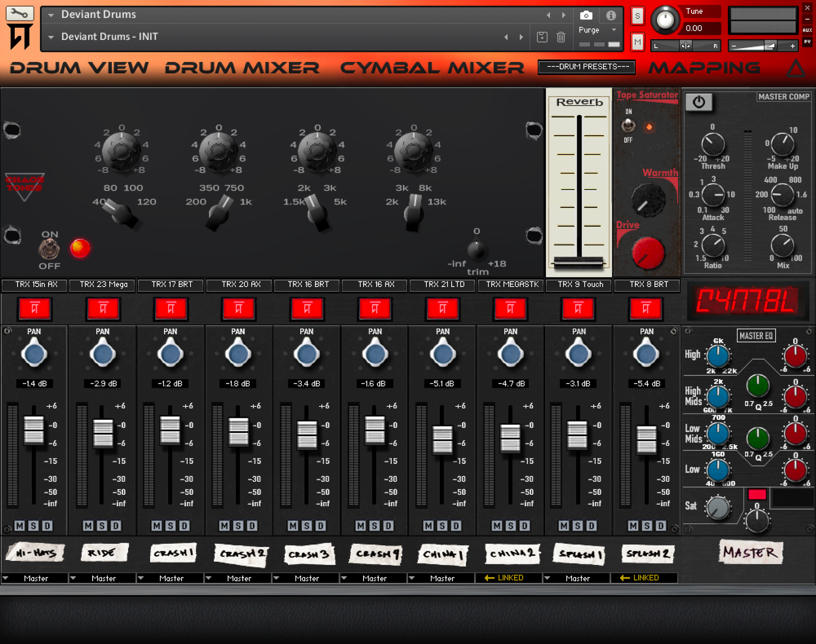Click the Hi-Hats volume fader
The width and height of the screenshot is (816, 644).
(x=34, y=430)
